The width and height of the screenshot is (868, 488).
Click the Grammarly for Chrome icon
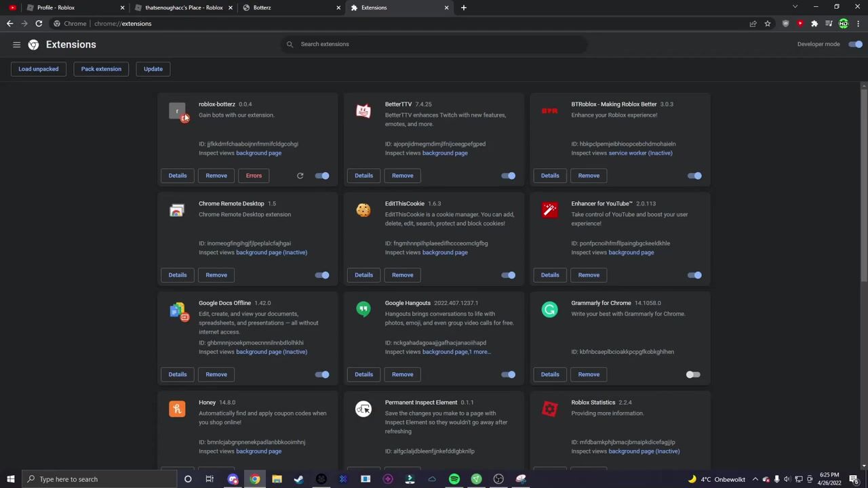click(x=550, y=310)
